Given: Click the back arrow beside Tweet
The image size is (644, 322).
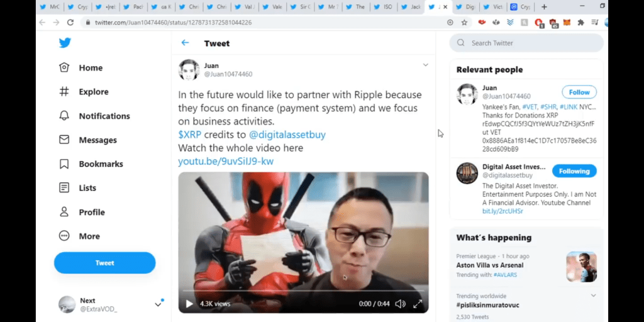Looking at the screenshot, I should pyautogui.click(x=185, y=43).
